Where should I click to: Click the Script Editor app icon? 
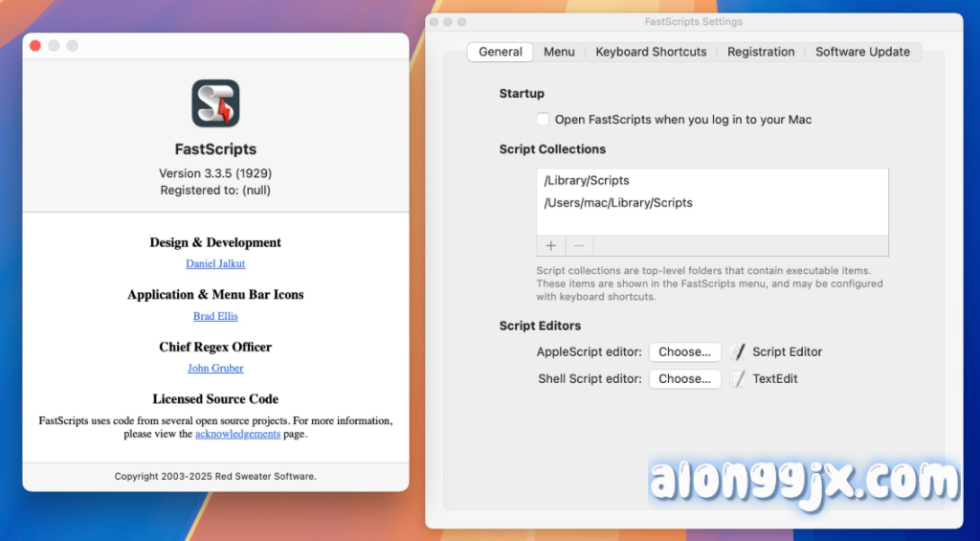click(x=738, y=351)
